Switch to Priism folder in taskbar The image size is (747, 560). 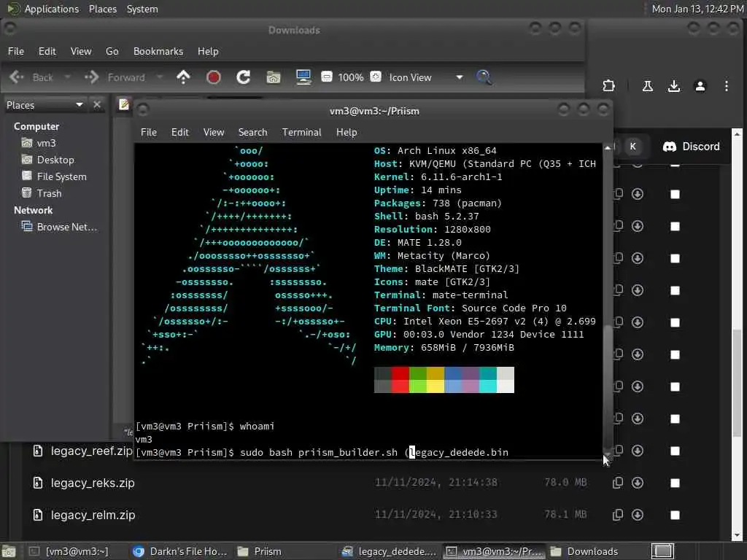[260, 551]
